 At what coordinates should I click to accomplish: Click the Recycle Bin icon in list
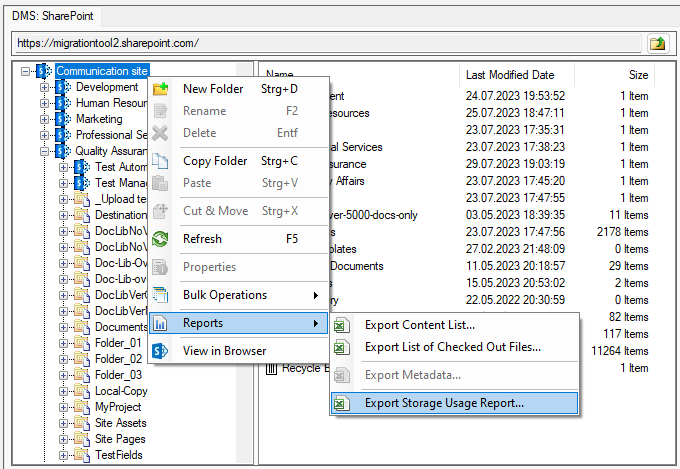point(271,369)
